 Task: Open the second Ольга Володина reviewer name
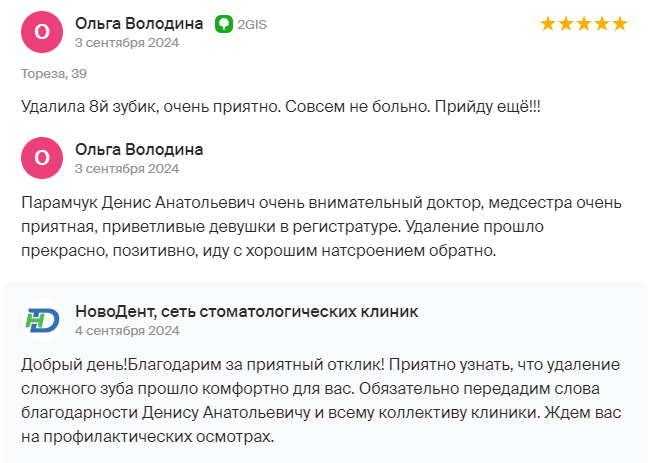(139, 149)
